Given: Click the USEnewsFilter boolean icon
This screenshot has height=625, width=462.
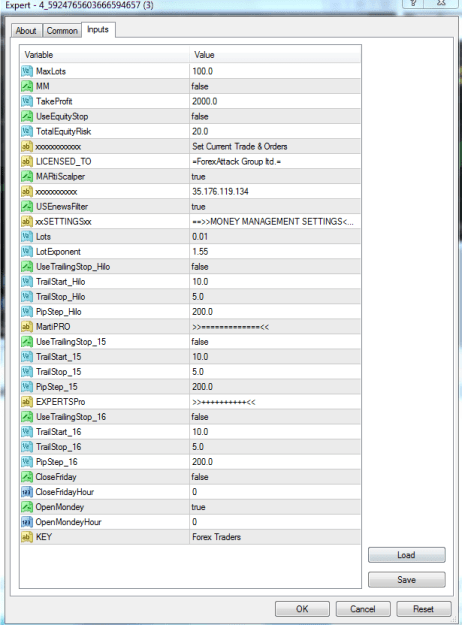Looking at the screenshot, I should click(27, 206).
